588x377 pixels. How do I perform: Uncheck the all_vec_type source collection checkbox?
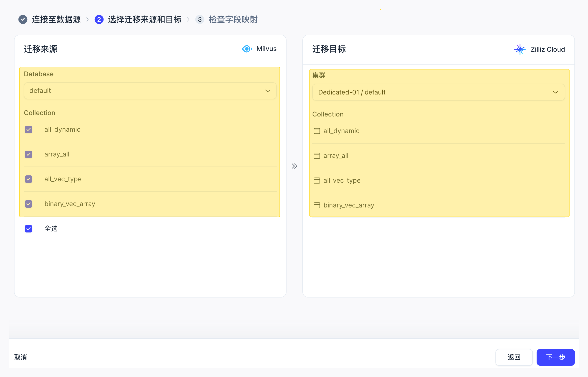pyautogui.click(x=29, y=179)
